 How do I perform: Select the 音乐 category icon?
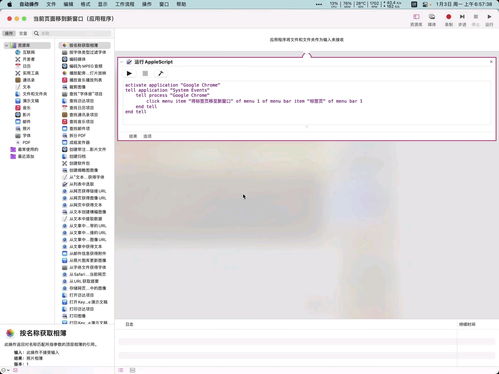point(18,108)
